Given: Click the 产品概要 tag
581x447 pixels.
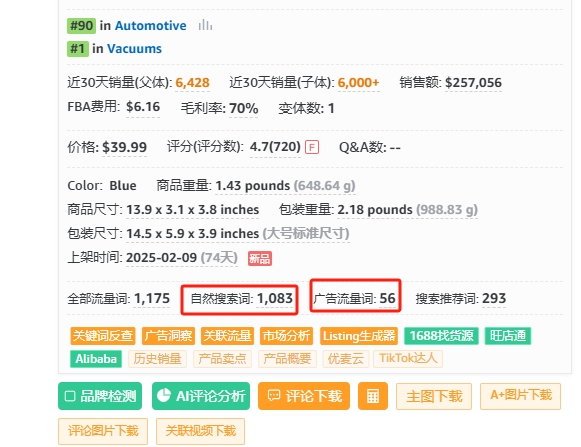Looking at the screenshot, I should tap(287, 359).
